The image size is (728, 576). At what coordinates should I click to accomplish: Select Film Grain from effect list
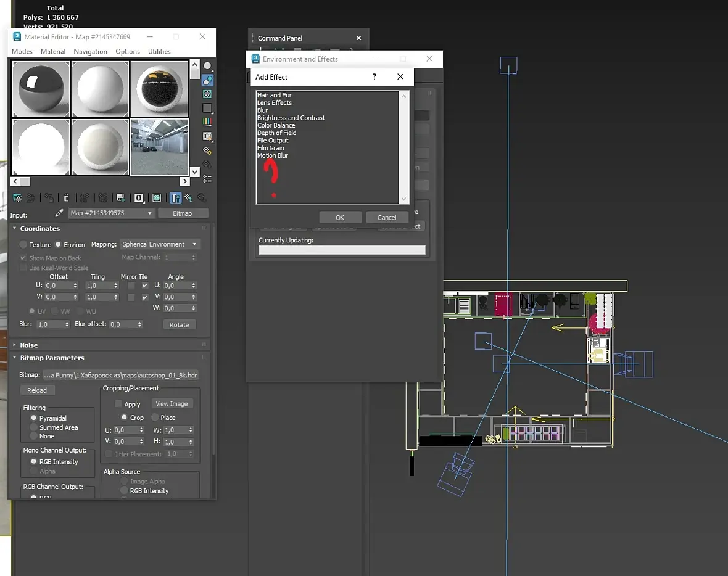[271, 148]
